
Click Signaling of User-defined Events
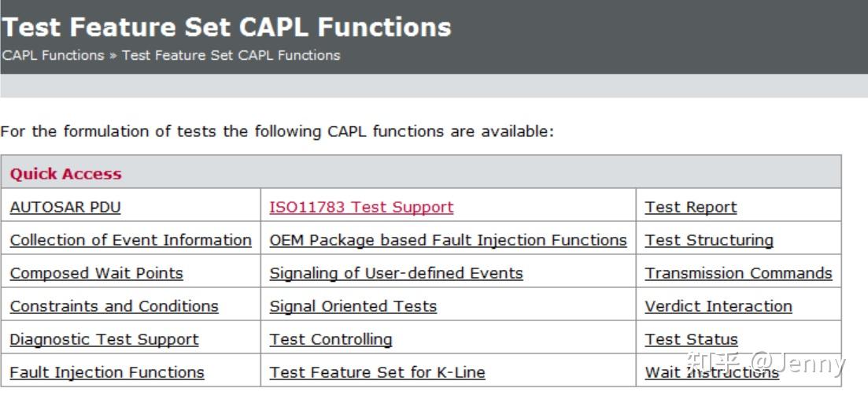(396, 273)
